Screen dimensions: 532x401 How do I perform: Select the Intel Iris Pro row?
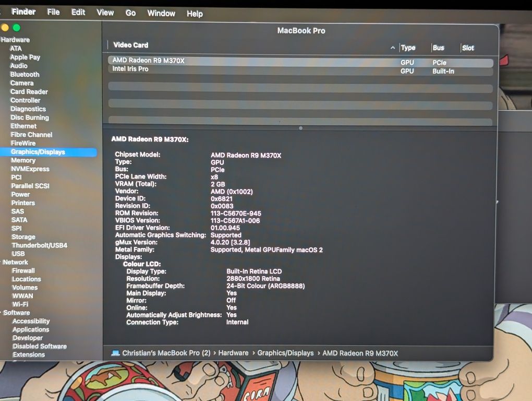[x=300, y=70]
